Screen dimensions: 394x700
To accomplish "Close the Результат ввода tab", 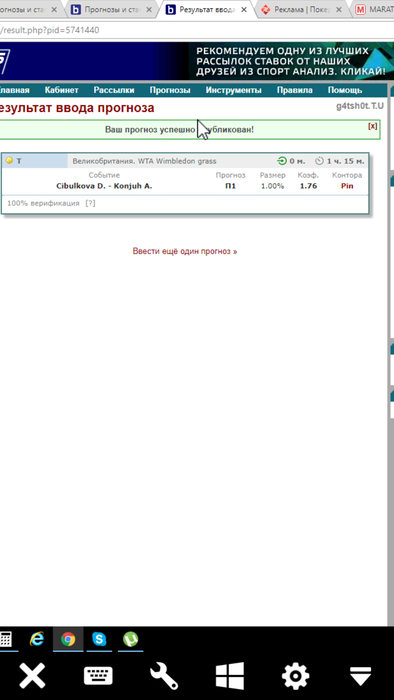I will tap(244, 9).
